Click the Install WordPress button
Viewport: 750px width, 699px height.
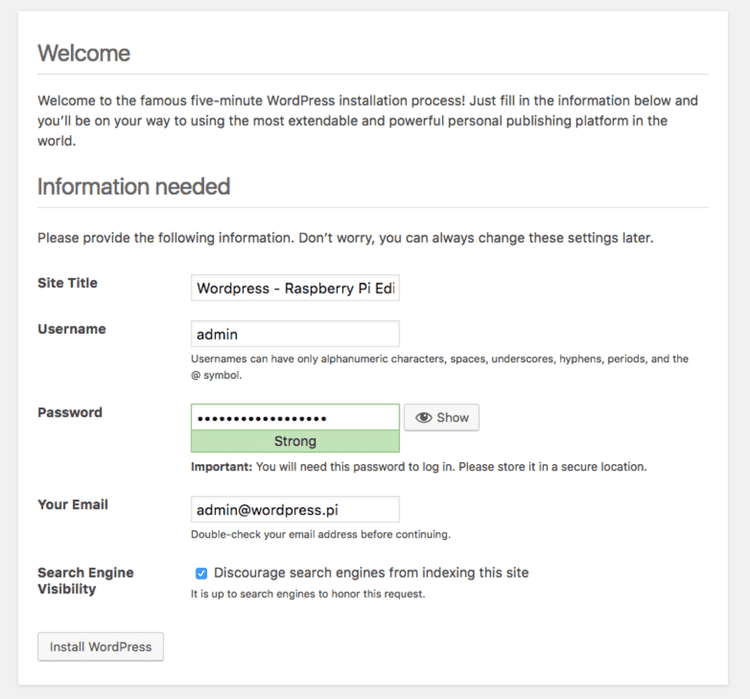coord(100,647)
